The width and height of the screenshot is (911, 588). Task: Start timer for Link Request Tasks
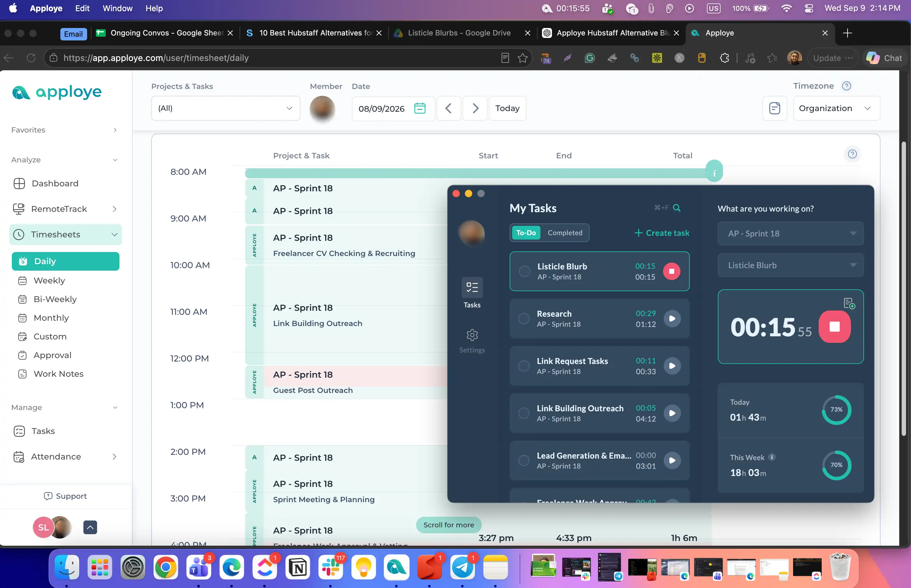pyautogui.click(x=672, y=366)
